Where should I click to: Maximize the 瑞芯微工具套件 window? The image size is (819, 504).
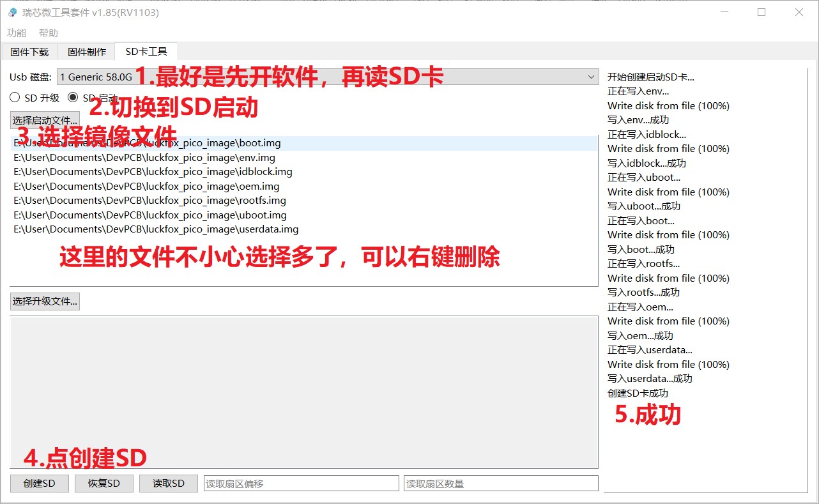point(762,12)
